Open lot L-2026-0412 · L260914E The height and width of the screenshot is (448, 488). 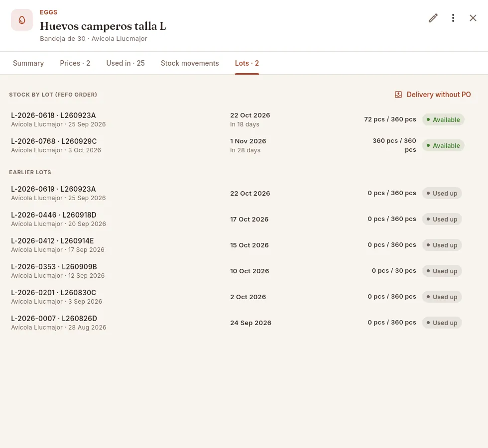pyautogui.click(x=239, y=245)
